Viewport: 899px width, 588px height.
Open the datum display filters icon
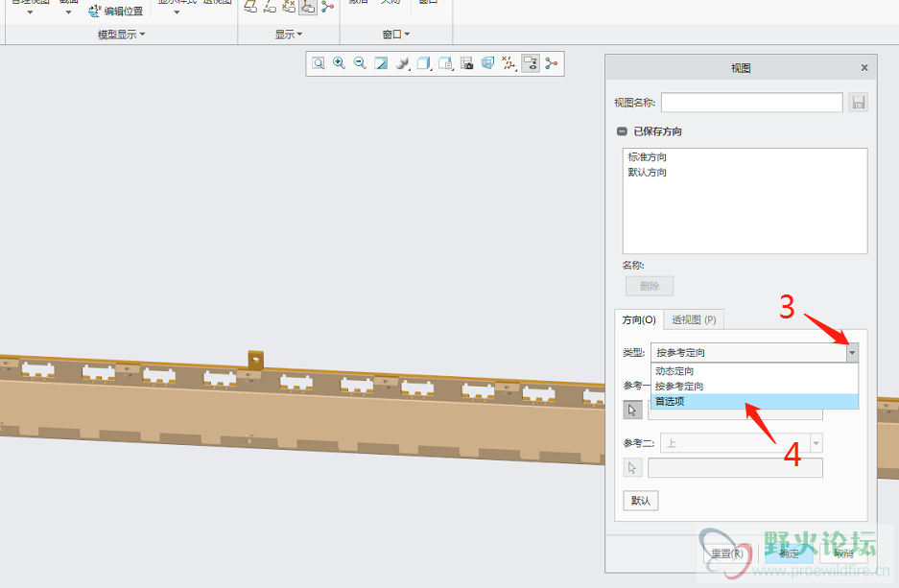[x=509, y=63]
